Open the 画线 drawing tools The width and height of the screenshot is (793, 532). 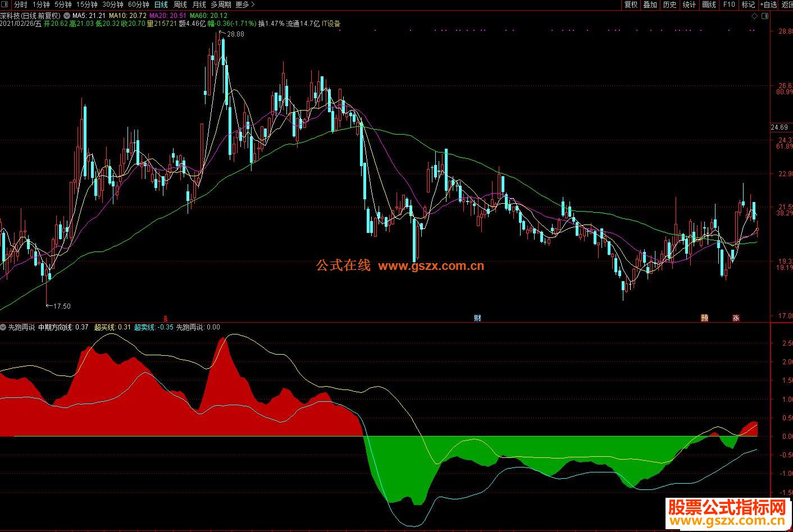pyautogui.click(x=709, y=4)
